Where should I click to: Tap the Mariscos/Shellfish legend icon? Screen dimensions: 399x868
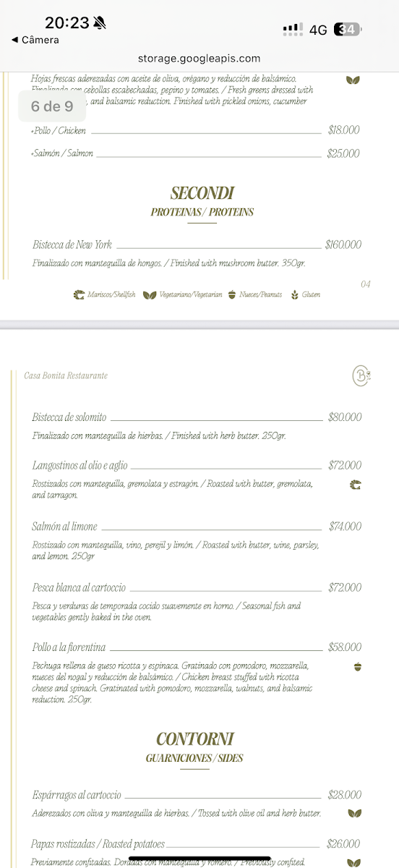[80, 295]
